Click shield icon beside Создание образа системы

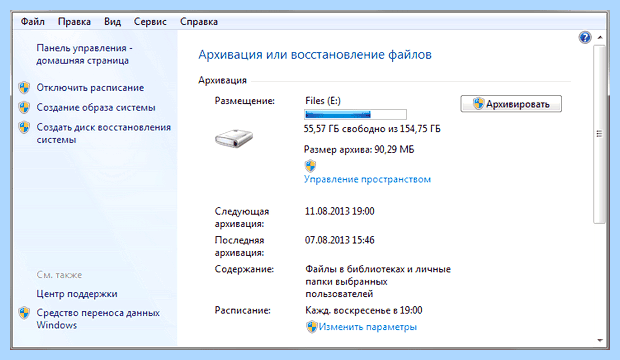coord(24,107)
